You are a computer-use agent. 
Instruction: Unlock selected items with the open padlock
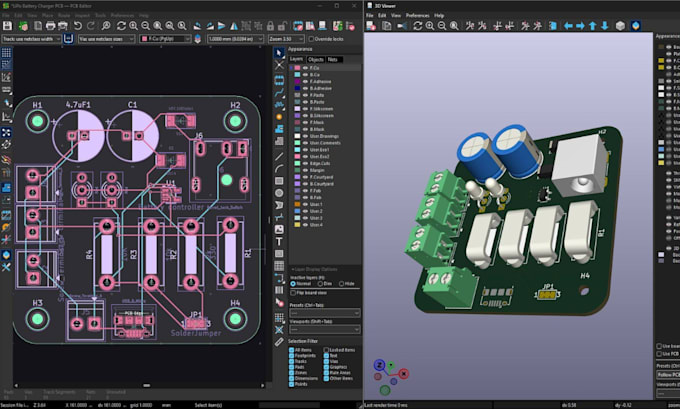pos(282,26)
